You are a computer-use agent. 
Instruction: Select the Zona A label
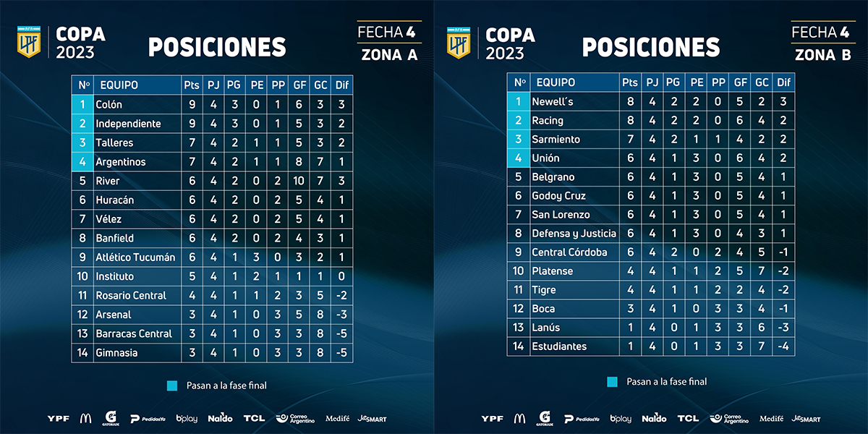390,55
